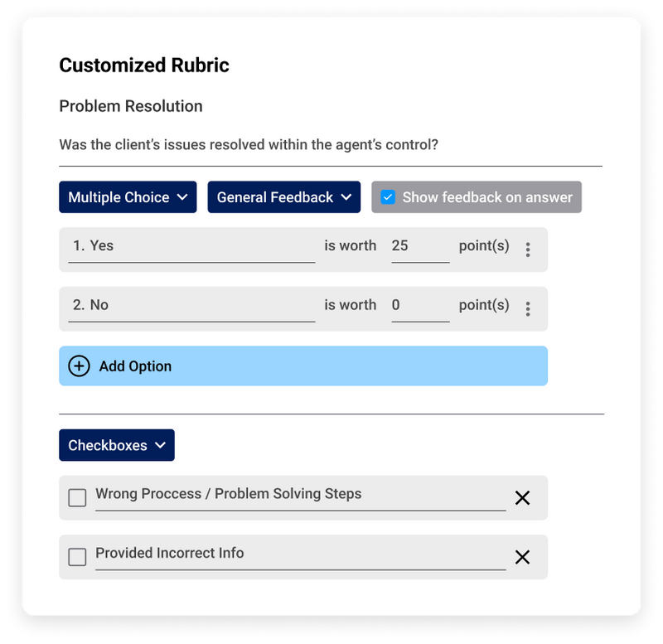Image resolution: width=663 pixels, height=644 pixels.
Task: Check the "Wrong Proccess / Problem Solving Steps" box
Action: pos(77,497)
